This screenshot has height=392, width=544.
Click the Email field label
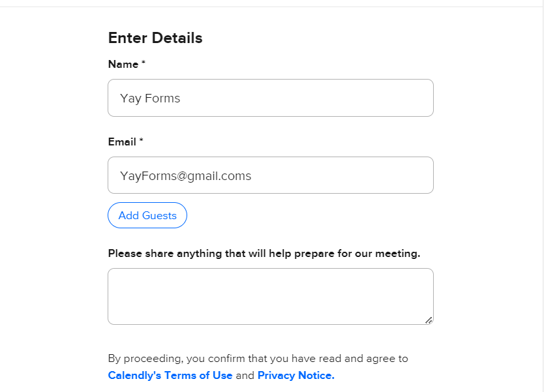(x=122, y=142)
